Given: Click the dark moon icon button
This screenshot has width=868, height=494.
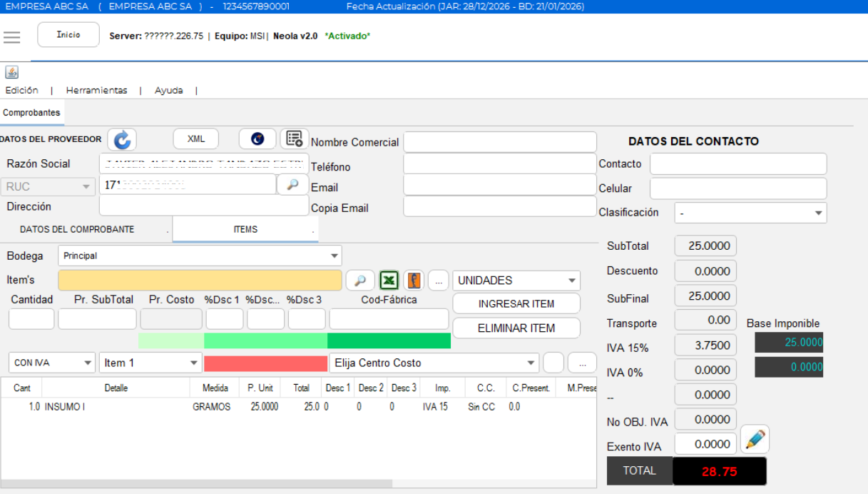Looking at the screenshot, I should pos(257,139).
